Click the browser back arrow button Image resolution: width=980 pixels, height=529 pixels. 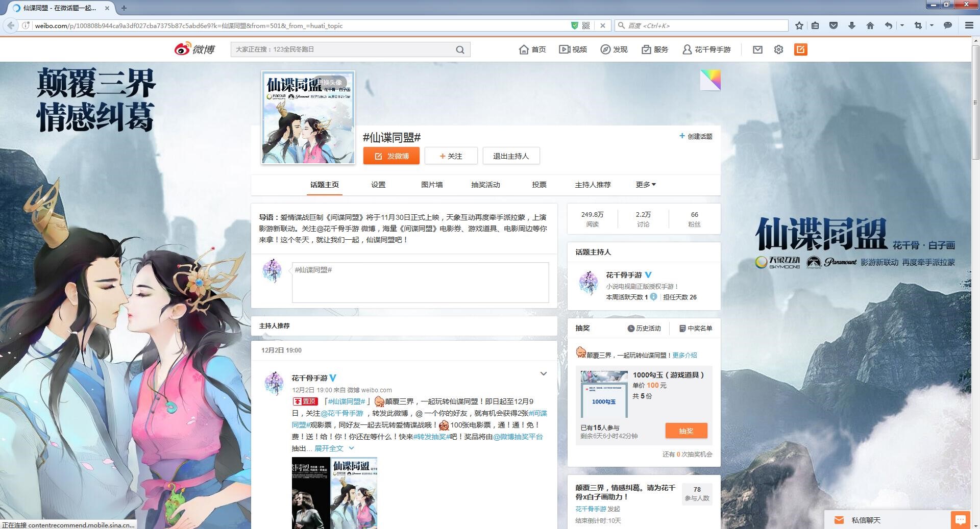[x=10, y=26]
